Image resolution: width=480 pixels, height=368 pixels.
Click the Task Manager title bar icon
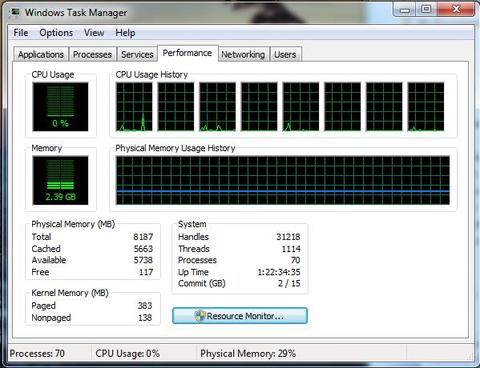point(15,12)
